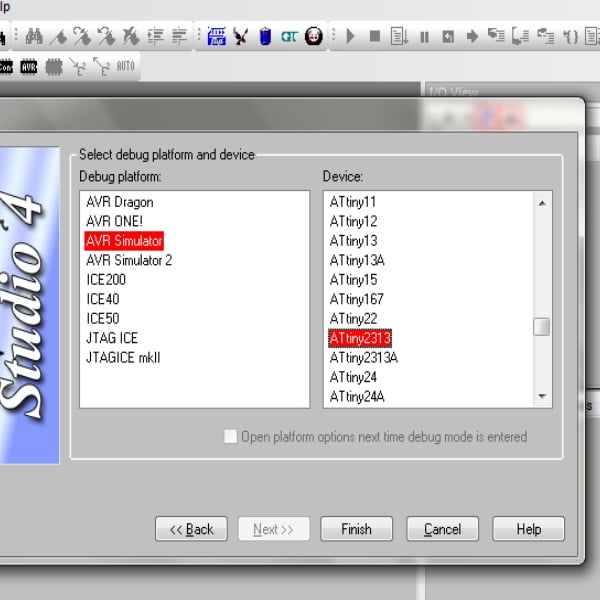Pick ATtiny167 from Device list
This screenshot has width=600, height=600.
point(356,299)
